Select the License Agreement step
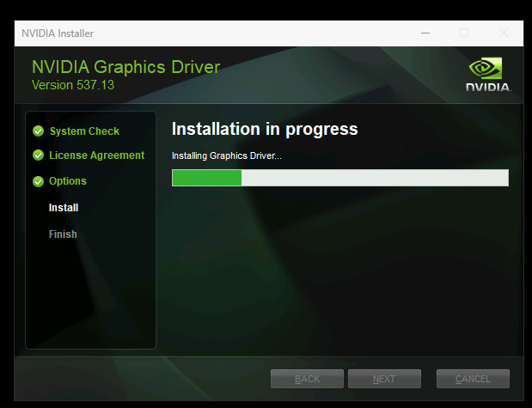 [x=97, y=155]
